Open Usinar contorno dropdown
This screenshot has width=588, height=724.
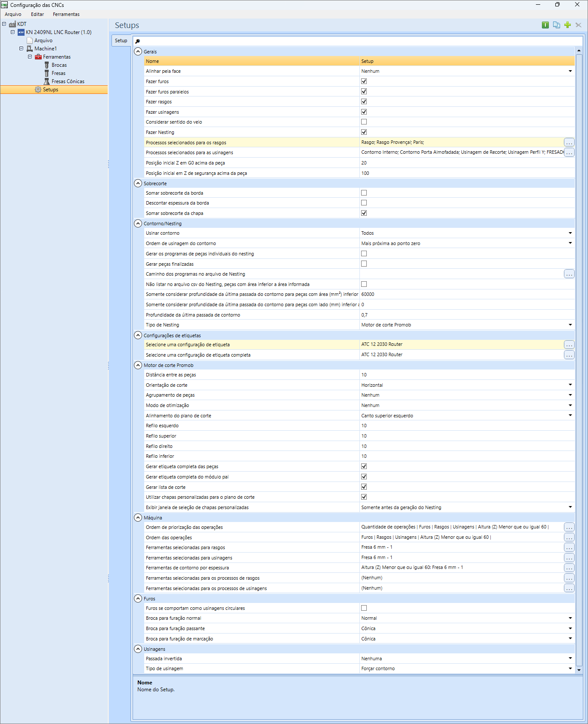coord(570,233)
